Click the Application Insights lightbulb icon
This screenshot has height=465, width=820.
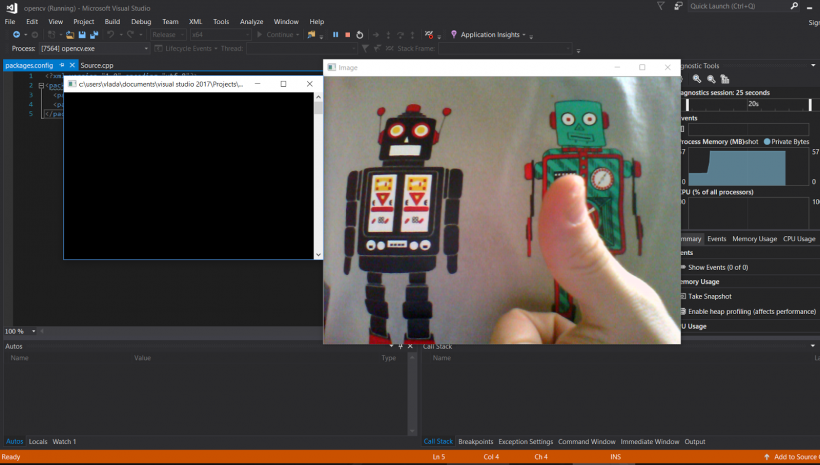[x=454, y=34]
